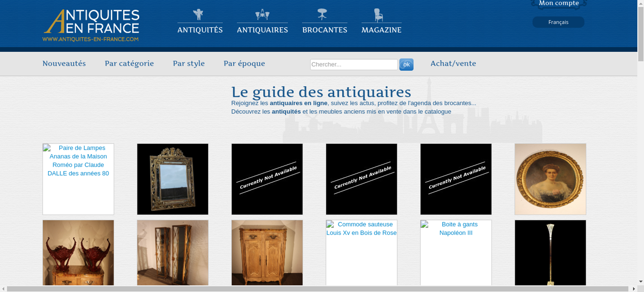Click the vertical scrollbar up arrow
The image size is (644, 292).
coord(640,3)
